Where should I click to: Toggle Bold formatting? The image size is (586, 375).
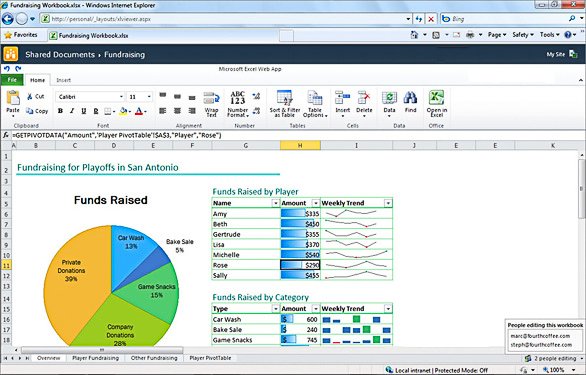tap(60, 111)
